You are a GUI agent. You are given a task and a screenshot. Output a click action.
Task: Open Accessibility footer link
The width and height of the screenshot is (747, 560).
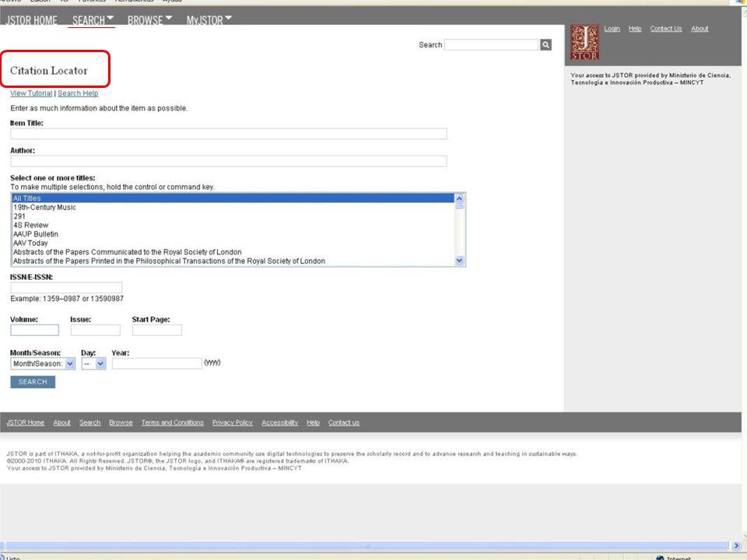279,423
